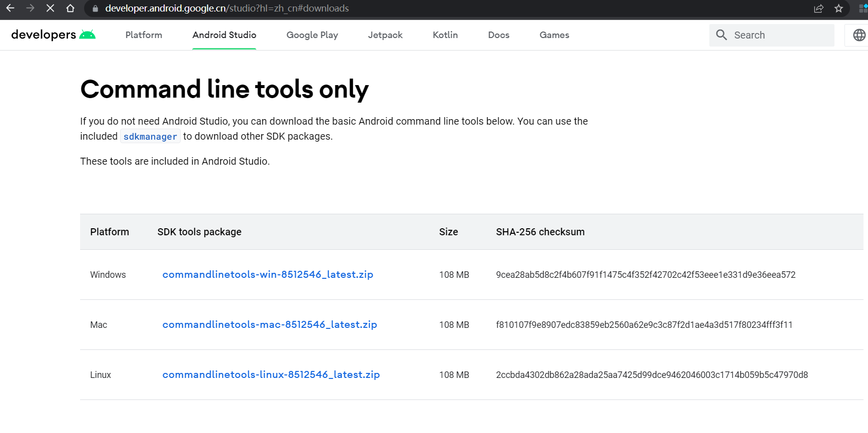
Task: Click the Android developers logo
Action: (53, 35)
